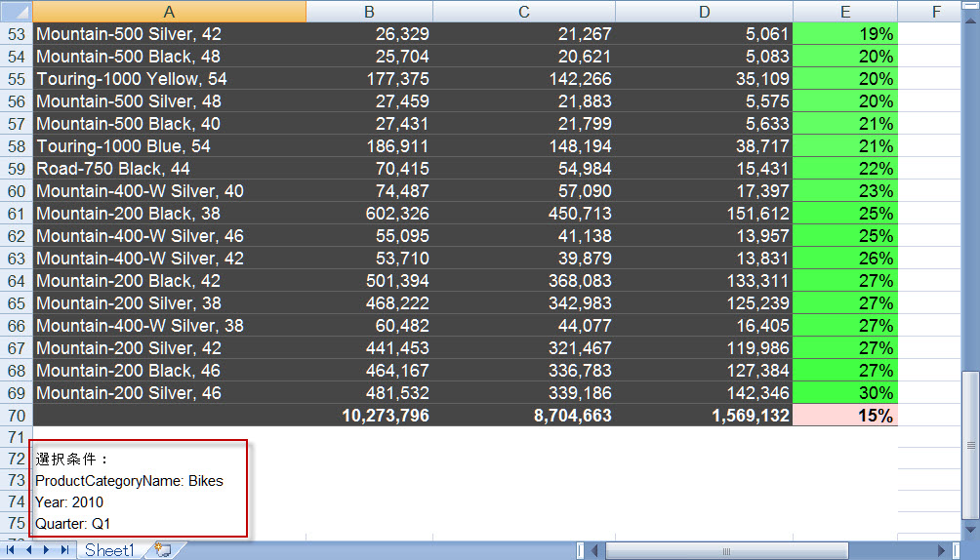
Task: Select cell with value 481,532
Action: pos(369,393)
